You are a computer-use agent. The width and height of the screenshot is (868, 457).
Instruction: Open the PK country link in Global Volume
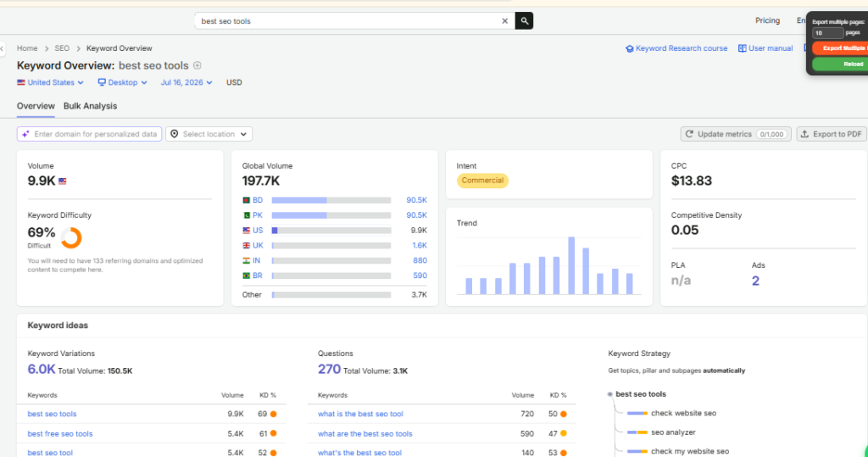pos(258,215)
